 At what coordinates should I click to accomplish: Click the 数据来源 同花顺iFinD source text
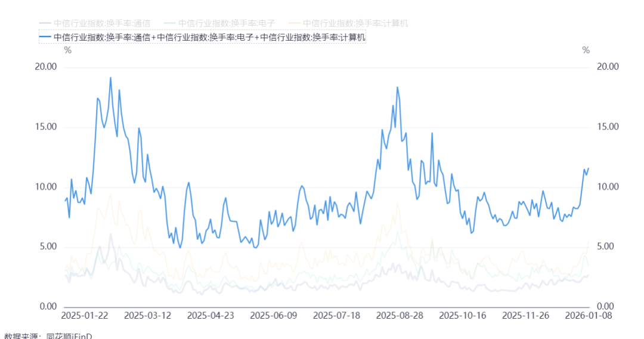click(48, 335)
